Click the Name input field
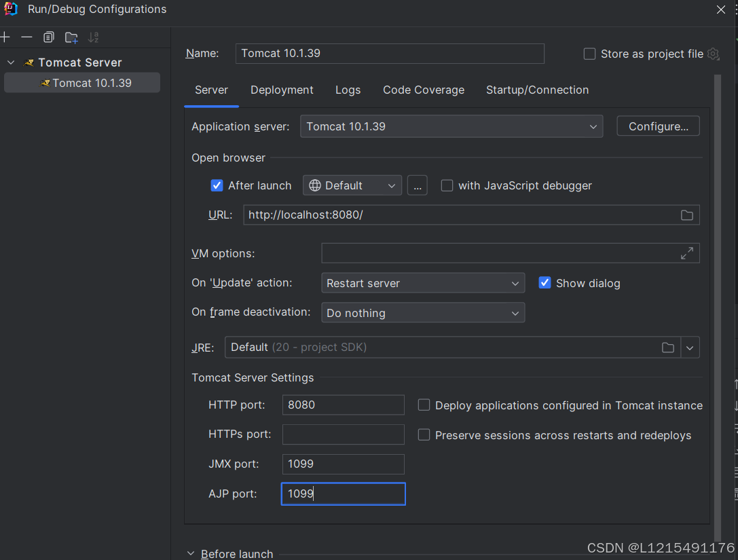 click(x=390, y=54)
